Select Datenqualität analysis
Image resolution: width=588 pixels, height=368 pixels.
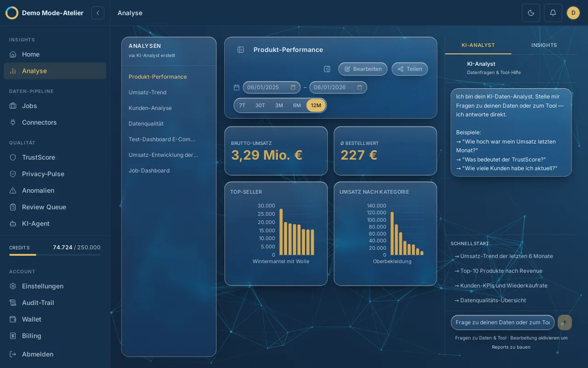(169, 124)
